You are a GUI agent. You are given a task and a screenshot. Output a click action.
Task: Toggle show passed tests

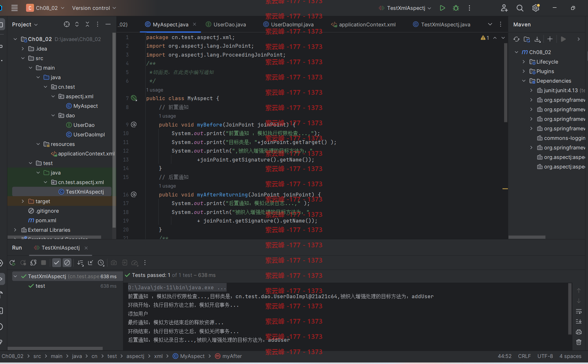tap(57, 263)
